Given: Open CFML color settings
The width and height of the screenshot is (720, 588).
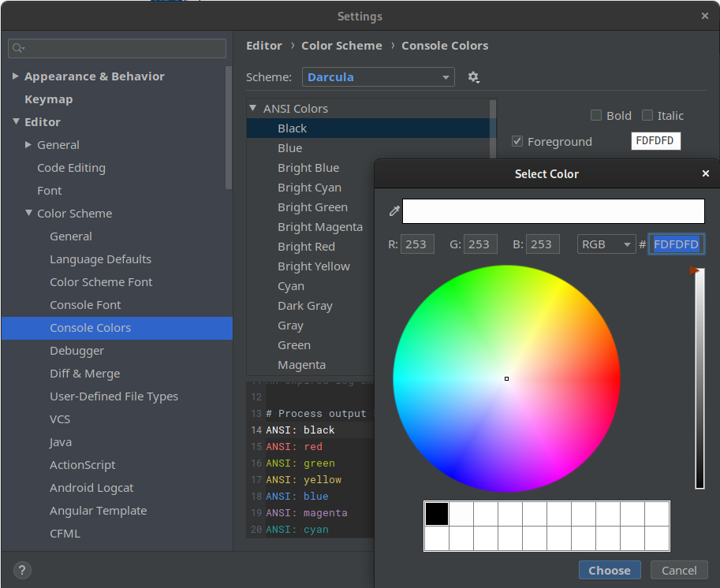Looking at the screenshot, I should pos(65,534).
